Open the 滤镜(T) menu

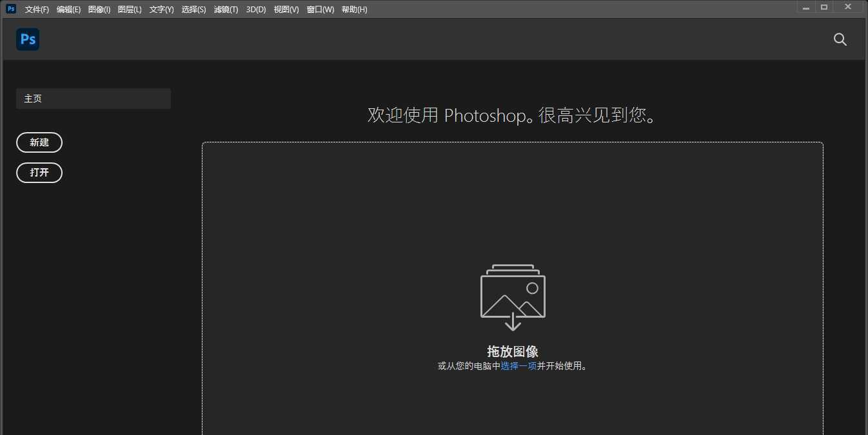click(x=225, y=9)
